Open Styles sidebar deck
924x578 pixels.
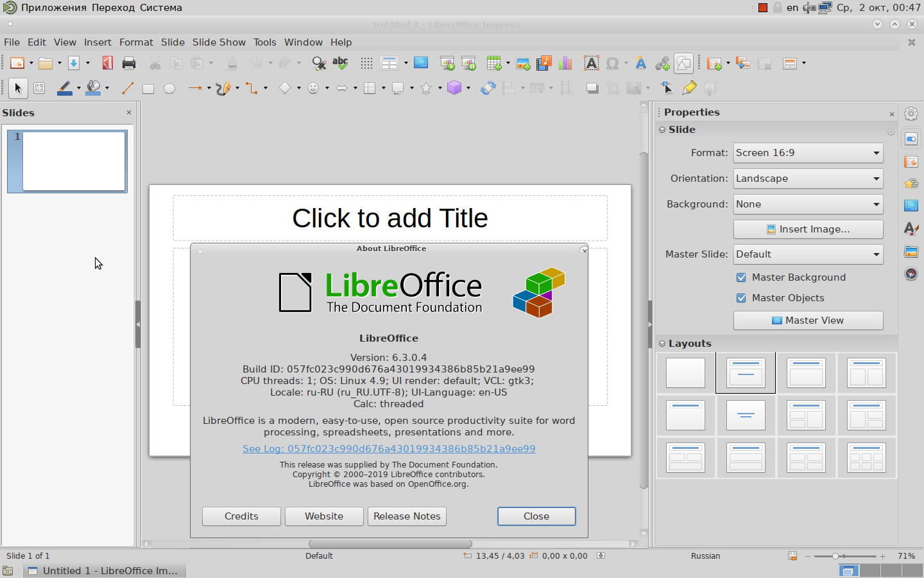911,229
